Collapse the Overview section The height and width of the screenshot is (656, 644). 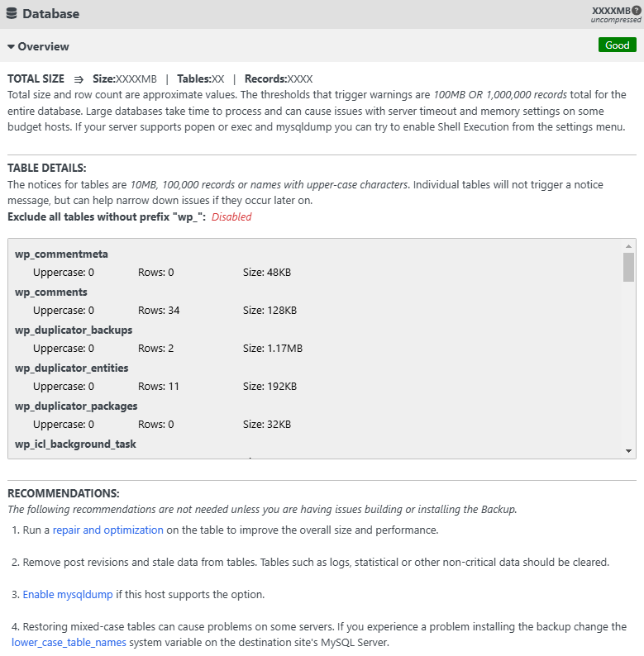[x=38, y=46]
